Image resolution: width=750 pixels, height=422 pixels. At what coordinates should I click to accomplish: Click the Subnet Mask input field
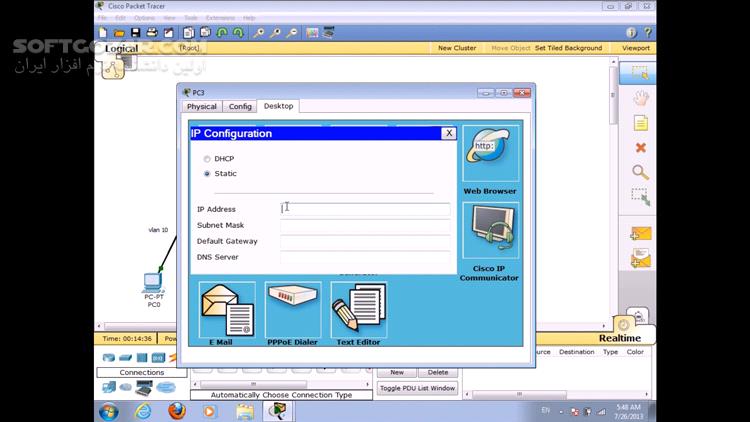pos(365,225)
